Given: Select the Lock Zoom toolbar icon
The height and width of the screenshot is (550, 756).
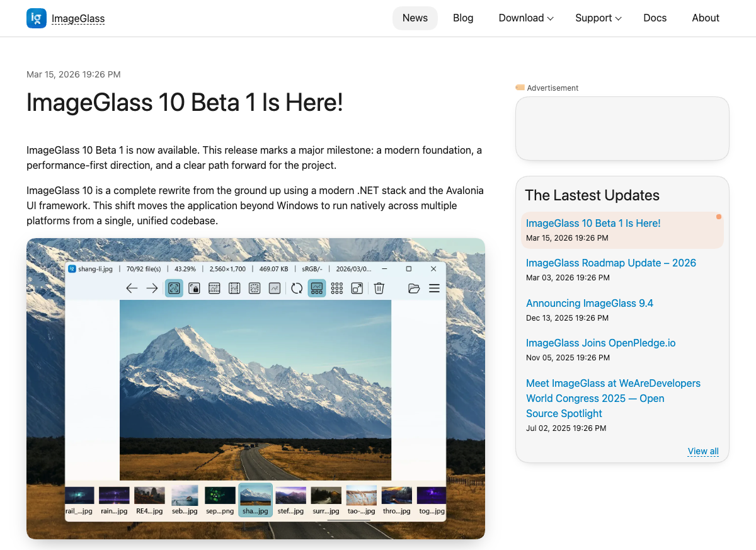Looking at the screenshot, I should [194, 288].
